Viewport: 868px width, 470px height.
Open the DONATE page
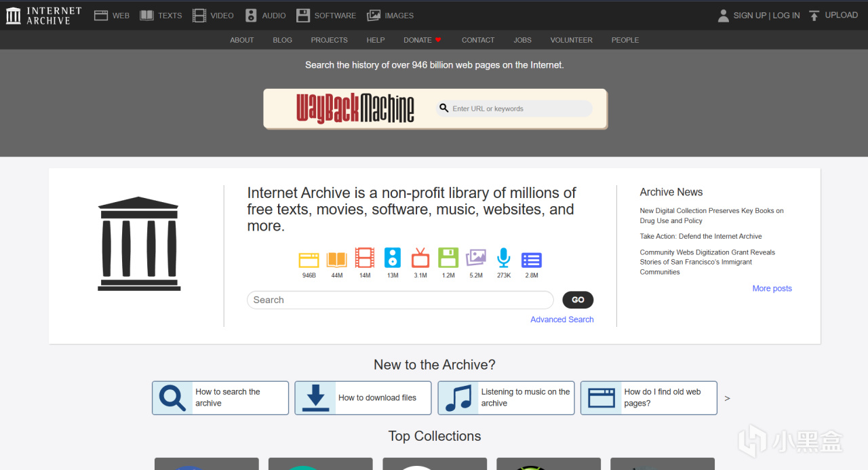pyautogui.click(x=418, y=40)
